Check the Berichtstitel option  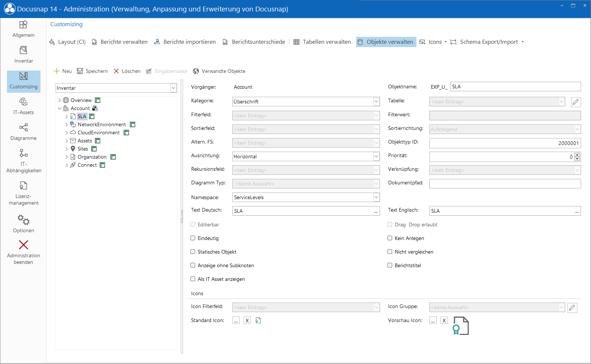click(x=390, y=265)
